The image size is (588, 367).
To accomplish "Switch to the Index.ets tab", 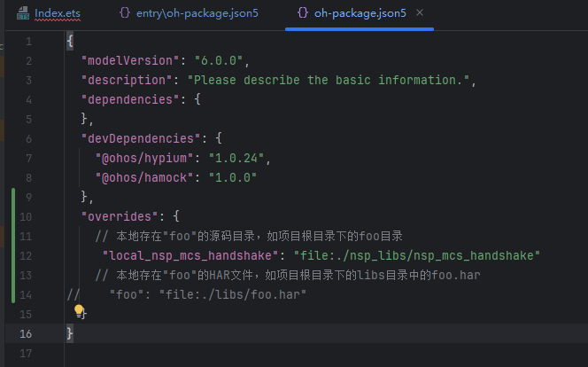I will [x=55, y=14].
